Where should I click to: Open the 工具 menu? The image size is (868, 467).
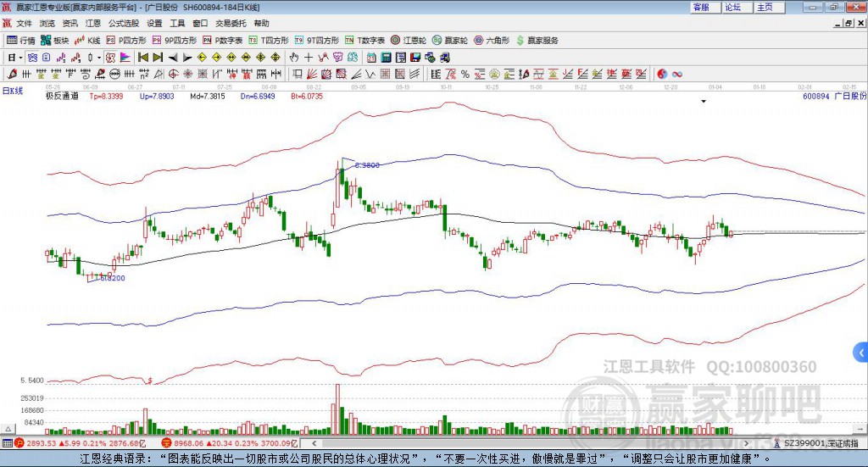177,23
